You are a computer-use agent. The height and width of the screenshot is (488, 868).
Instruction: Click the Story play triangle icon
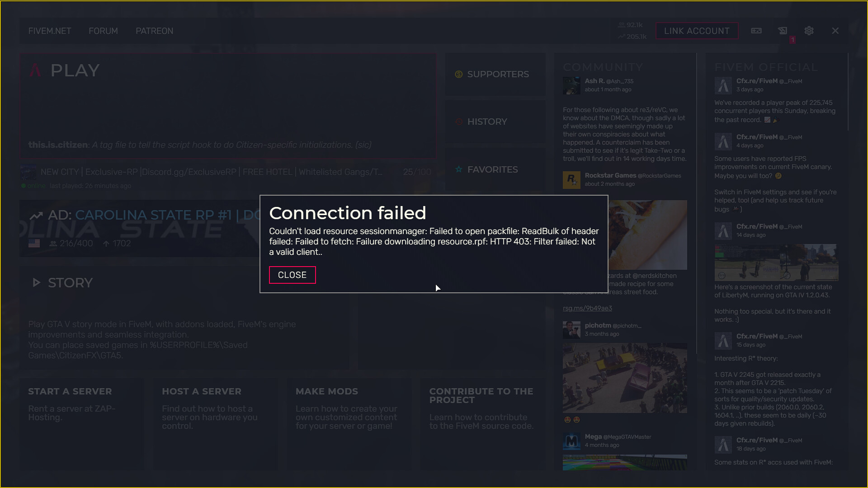37,283
